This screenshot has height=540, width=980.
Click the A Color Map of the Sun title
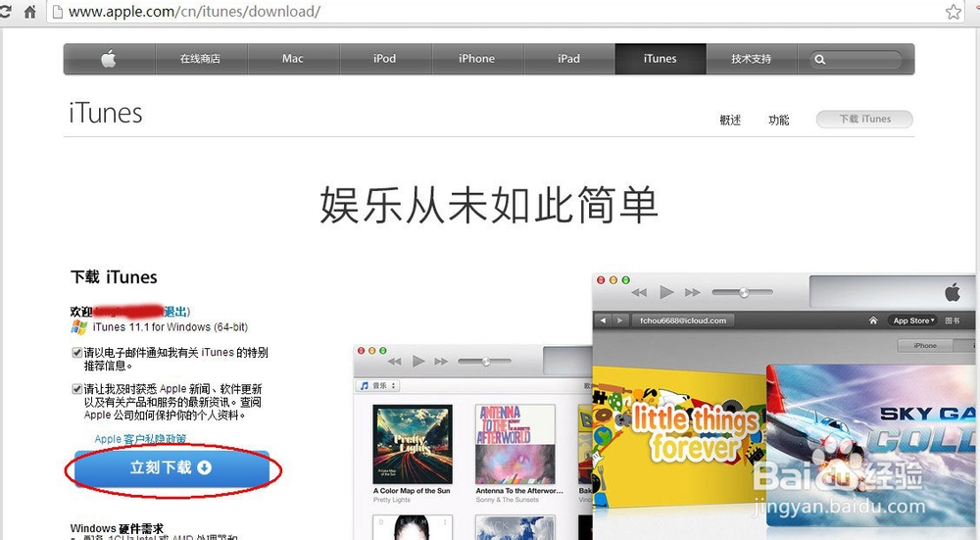click(412, 491)
